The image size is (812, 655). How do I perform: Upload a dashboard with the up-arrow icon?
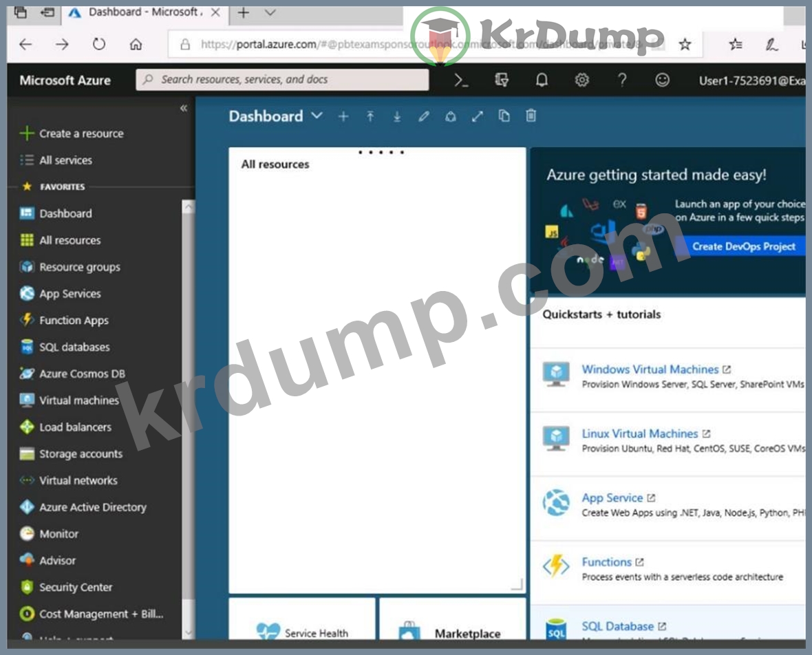pyautogui.click(x=370, y=116)
